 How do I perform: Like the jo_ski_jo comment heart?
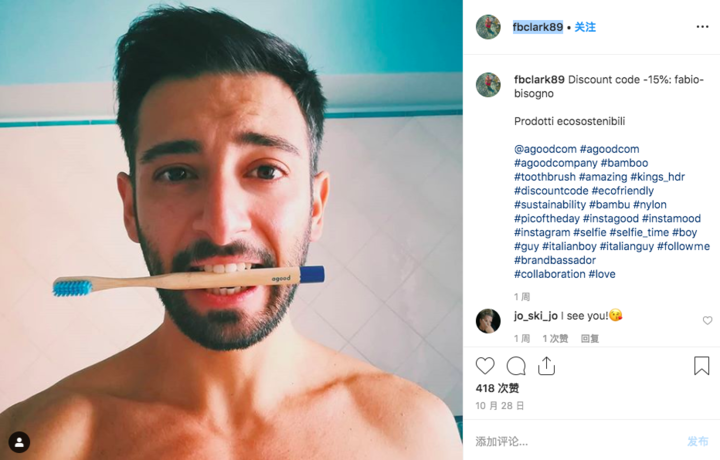pyautogui.click(x=707, y=320)
